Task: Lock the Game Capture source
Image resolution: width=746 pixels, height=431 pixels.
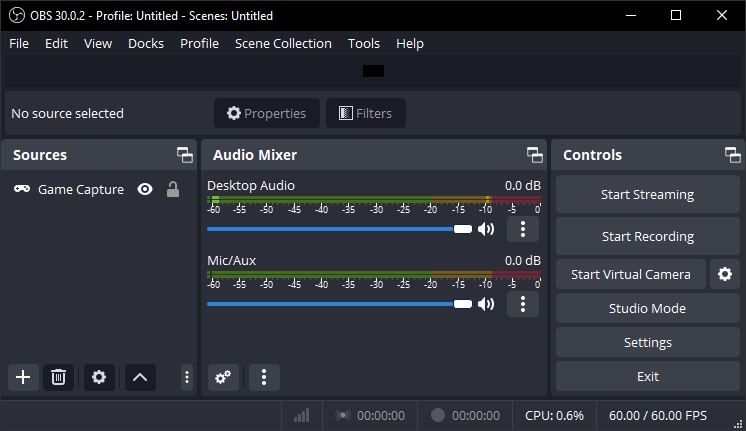Action: (x=173, y=189)
